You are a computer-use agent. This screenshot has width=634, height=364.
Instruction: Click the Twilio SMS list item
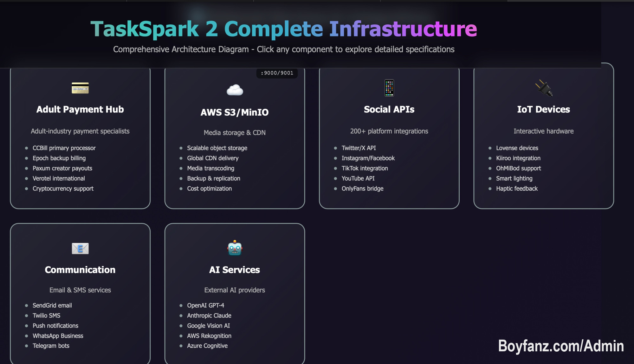click(x=46, y=316)
